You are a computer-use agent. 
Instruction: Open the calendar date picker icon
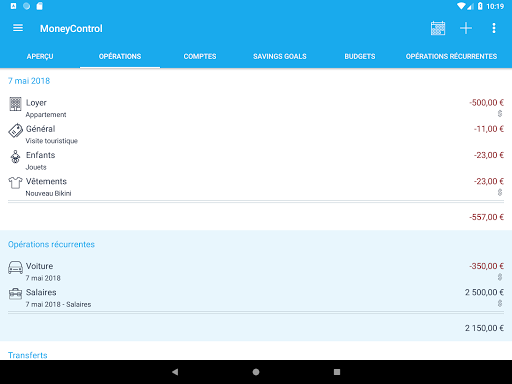(x=438, y=28)
